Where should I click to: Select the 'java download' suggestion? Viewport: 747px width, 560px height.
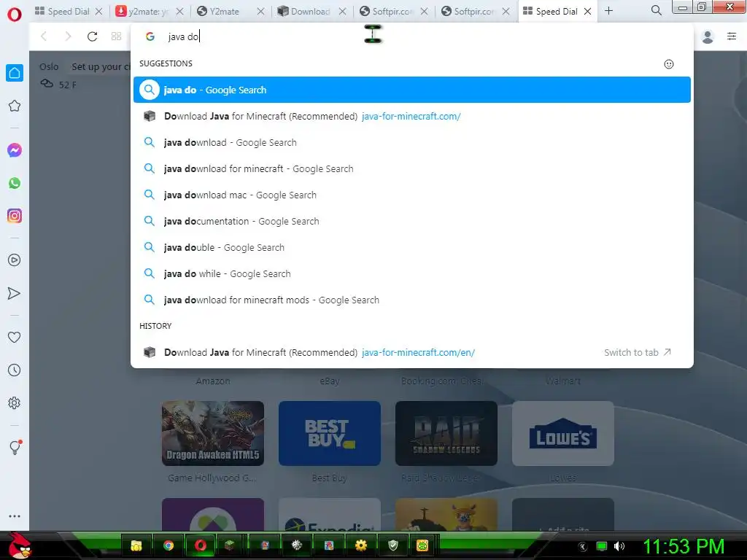[x=412, y=142]
